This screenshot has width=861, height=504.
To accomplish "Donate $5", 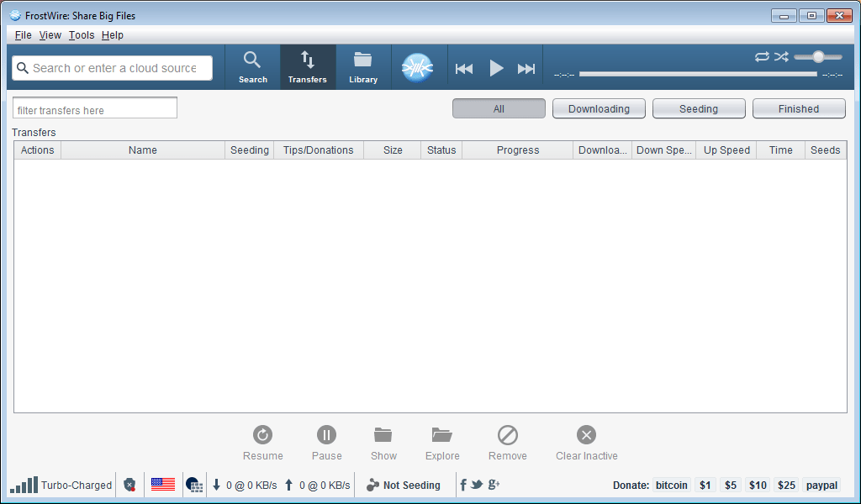I will pos(731,485).
